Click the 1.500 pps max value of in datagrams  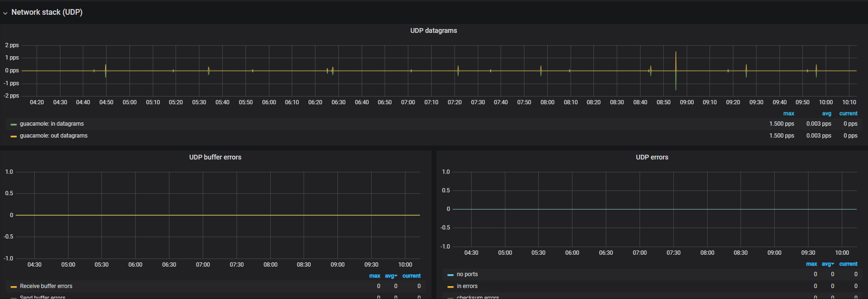coord(781,124)
